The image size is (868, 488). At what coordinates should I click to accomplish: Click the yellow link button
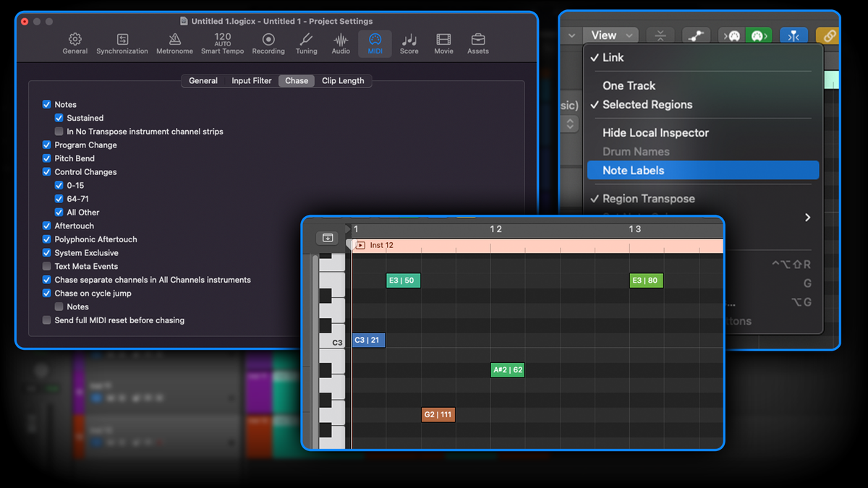(x=828, y=35)
